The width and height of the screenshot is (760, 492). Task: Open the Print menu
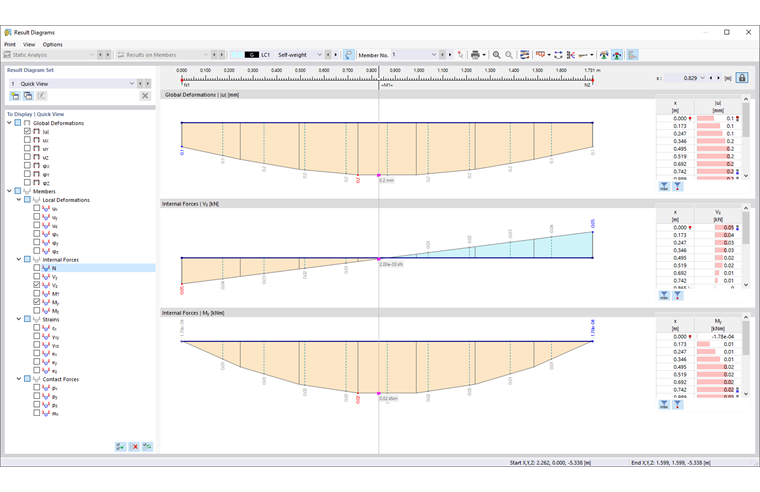[10, 44]
